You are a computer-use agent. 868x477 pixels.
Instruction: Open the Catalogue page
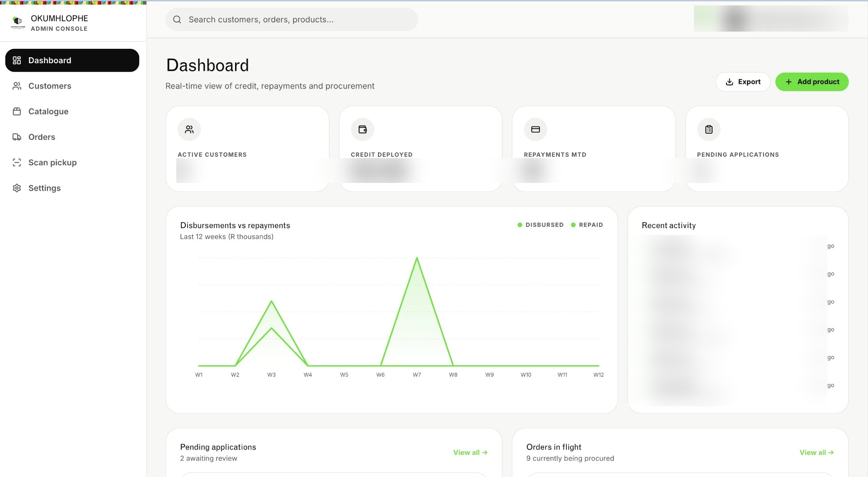point(72,111)
